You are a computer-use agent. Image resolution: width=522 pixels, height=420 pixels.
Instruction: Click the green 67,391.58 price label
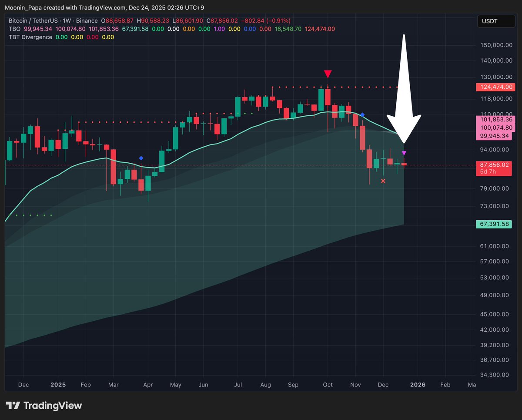[x=494, y=224]
